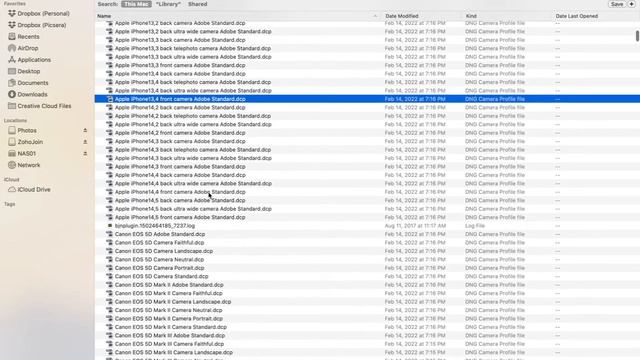Click the Aug 11, 2017 at 11:17 AM date cell
640x360 pixels.
(x=415, y=226)
